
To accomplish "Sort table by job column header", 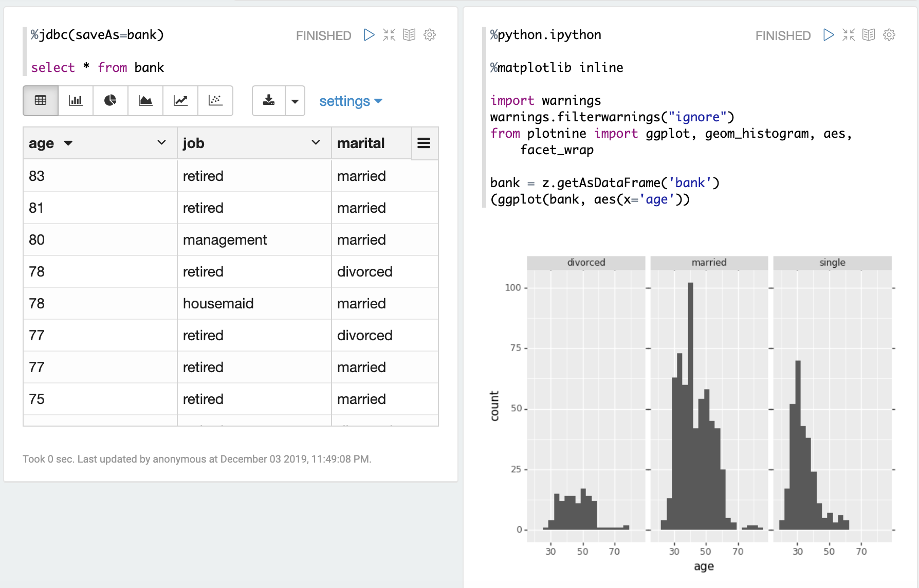I will pos(194,143).
